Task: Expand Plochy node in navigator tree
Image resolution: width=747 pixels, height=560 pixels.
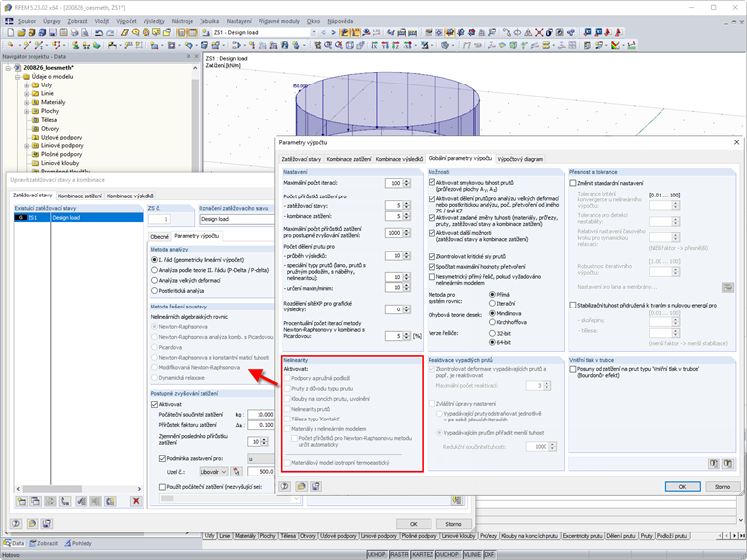Action: click(x=27, y=111)
